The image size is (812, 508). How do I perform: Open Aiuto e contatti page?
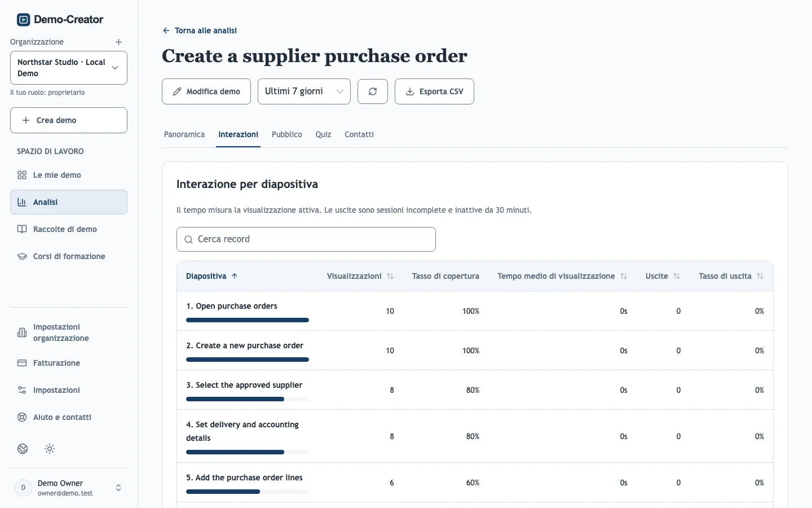(x=69, y=417)
